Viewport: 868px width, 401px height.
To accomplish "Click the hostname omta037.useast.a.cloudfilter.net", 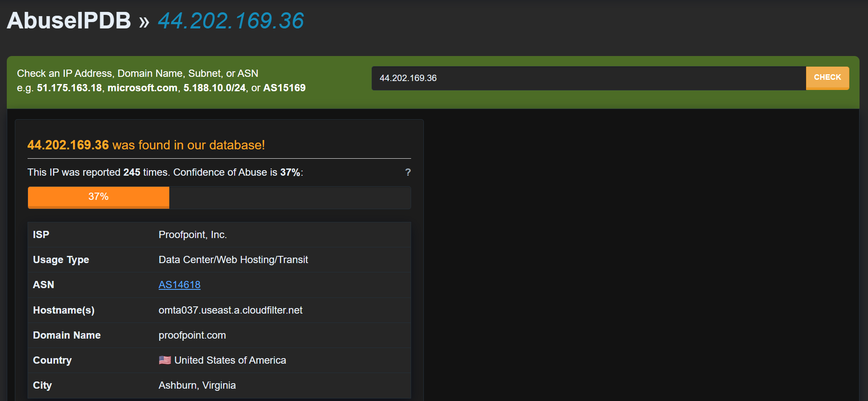I will (x=230, y=310).
